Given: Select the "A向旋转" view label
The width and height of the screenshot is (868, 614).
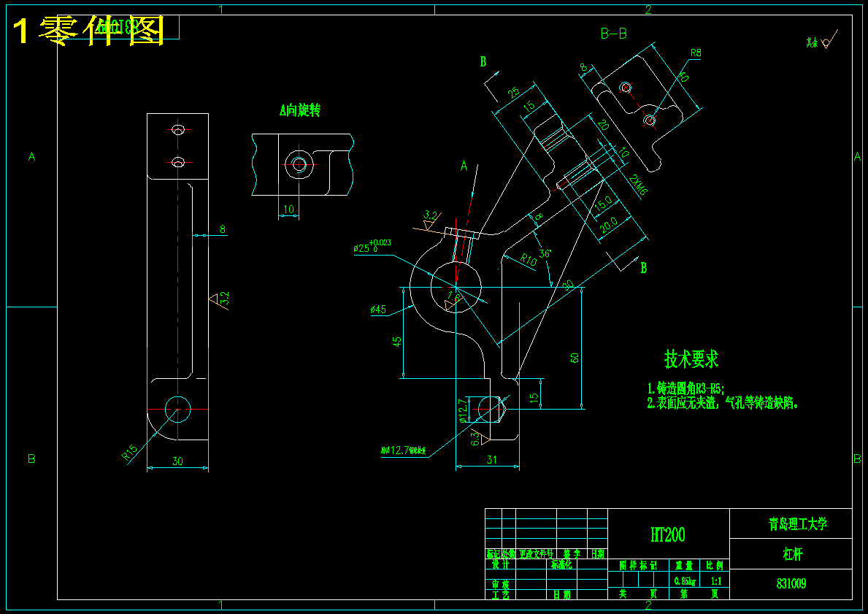Looking at the screenshot, I should (299, 110).
